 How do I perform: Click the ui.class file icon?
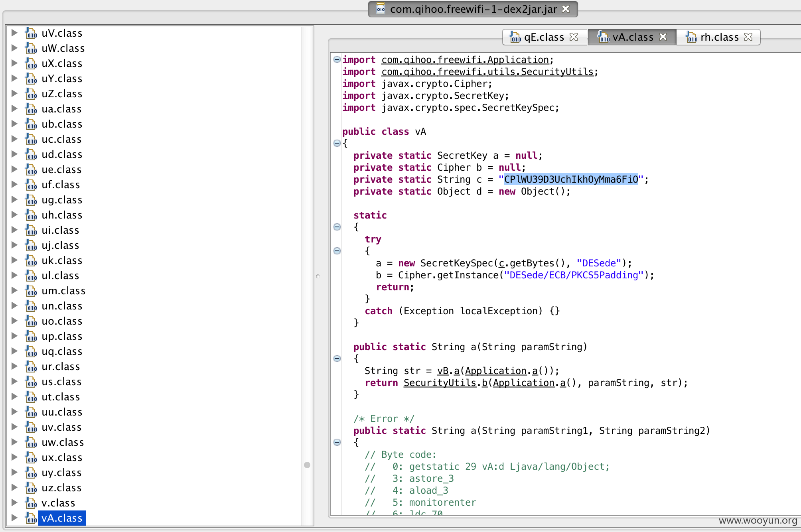[31, 230]
